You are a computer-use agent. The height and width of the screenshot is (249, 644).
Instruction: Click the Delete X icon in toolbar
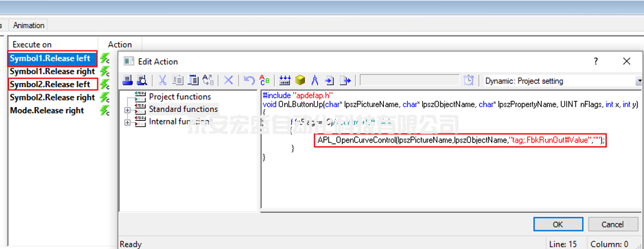[228, 81]
